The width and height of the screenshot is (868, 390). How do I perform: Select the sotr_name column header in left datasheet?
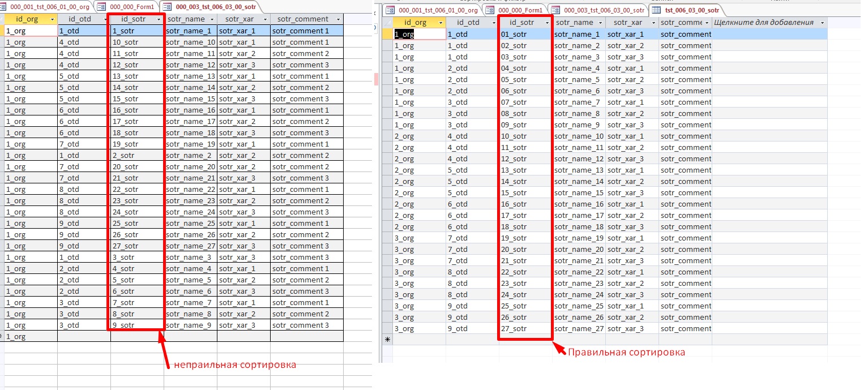pos(186,19)
